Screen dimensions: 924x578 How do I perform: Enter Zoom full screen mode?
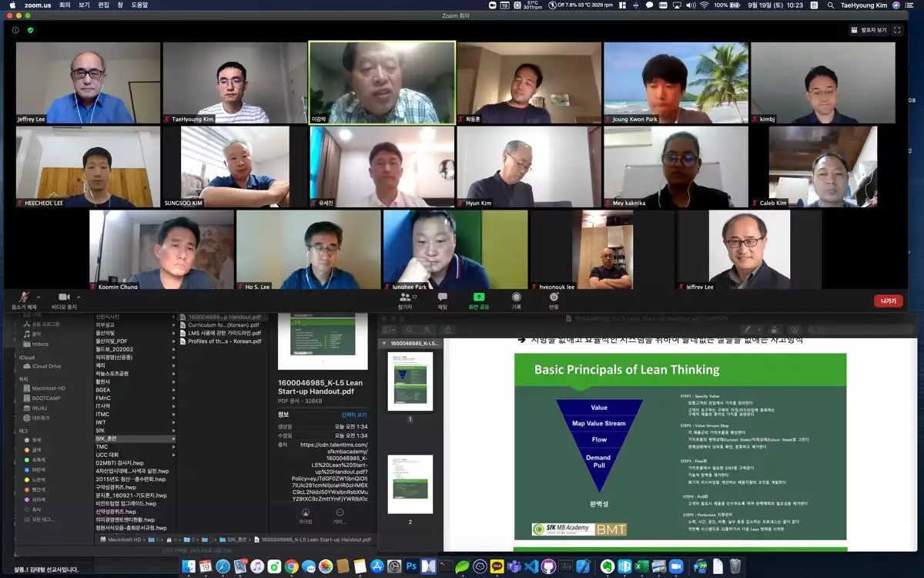click(898, 30)
